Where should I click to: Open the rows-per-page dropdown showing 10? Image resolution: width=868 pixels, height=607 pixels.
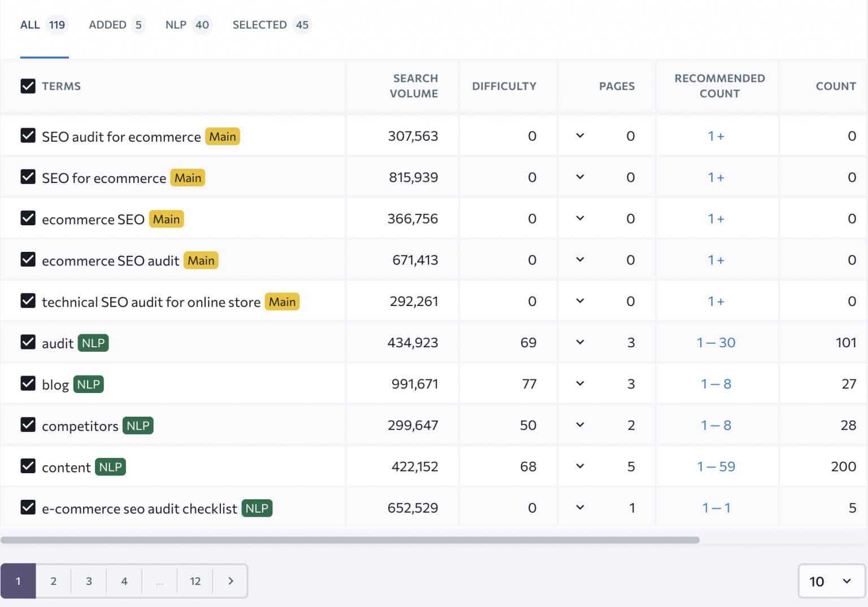pyautogui.click(x=831, y=580)
